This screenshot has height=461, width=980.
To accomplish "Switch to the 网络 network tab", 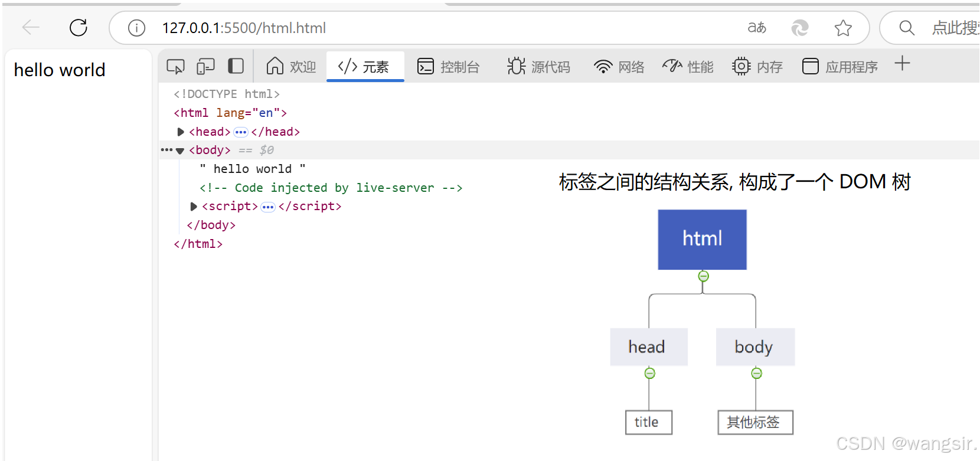I will pyautogui.click(x=619, y=67).
